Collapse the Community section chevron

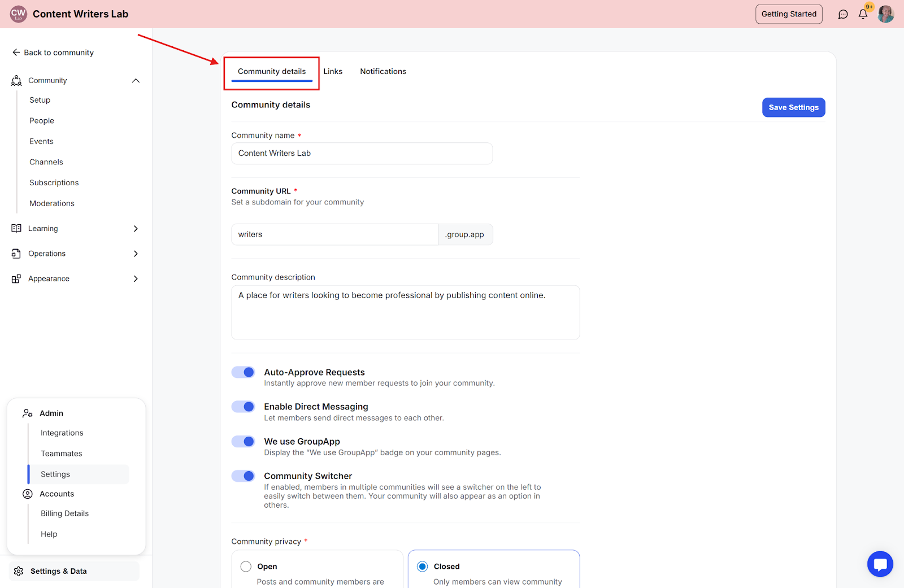[136, 81]
